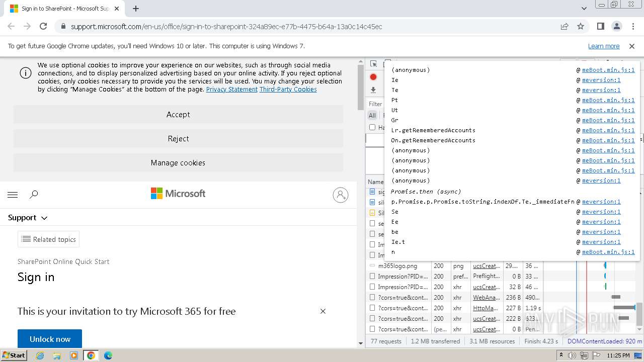644x362 pixels.
Task: Stop recording network log
Action: point(373,77)
